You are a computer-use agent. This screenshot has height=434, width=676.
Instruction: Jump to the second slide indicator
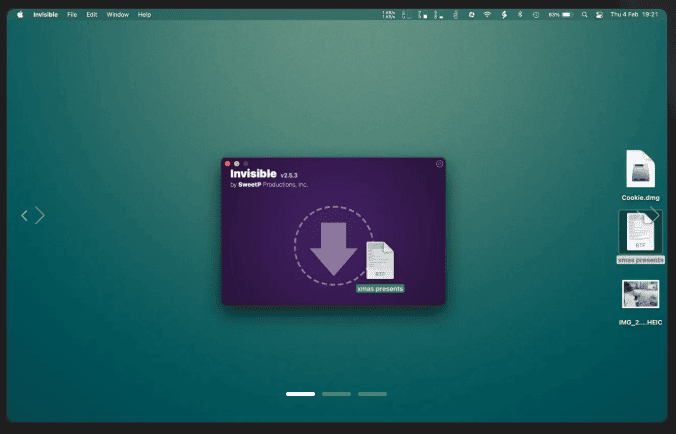coord(336,394)
